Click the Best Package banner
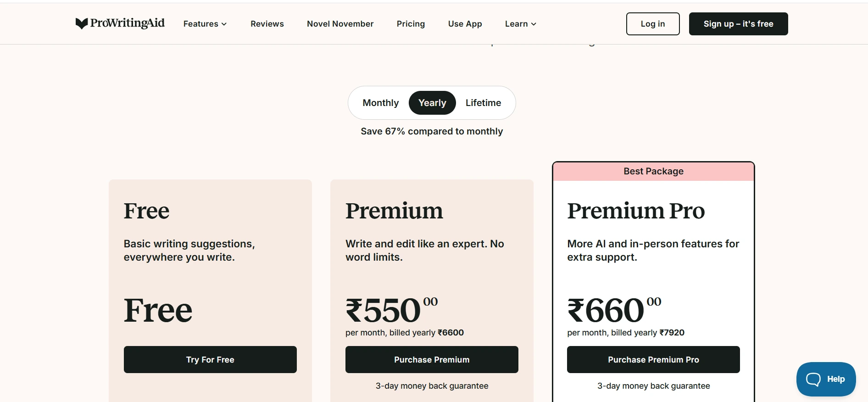Image resolution: width=868 pixels, height=402 pixels. pyautogui.click(x=653, y=171)
